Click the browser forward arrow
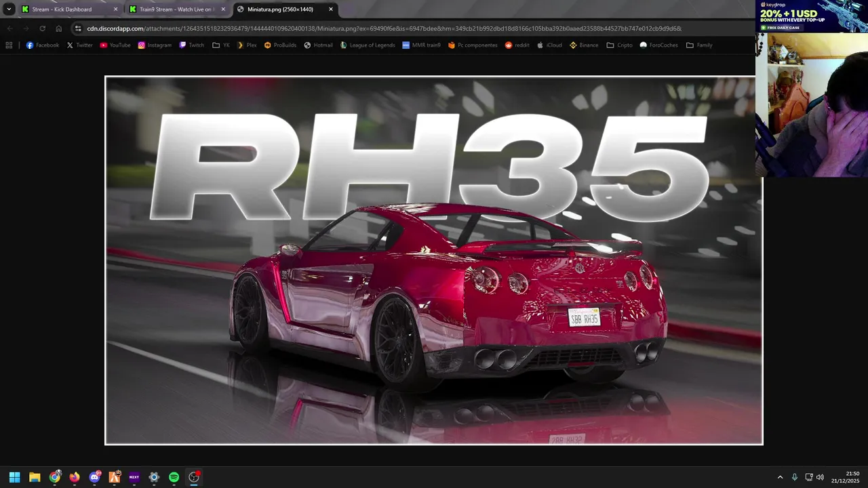868x488 pixels. 26,28
